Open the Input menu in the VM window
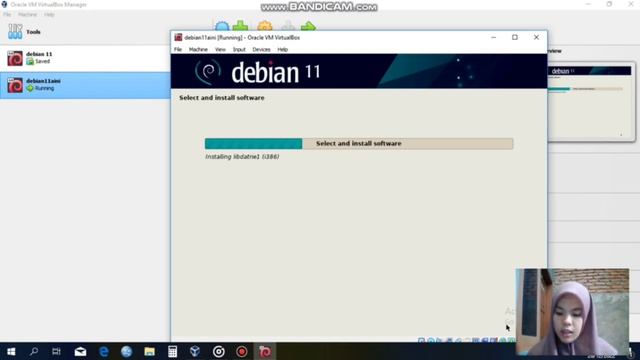Viewport: 640px width, 360px height. 239,49
